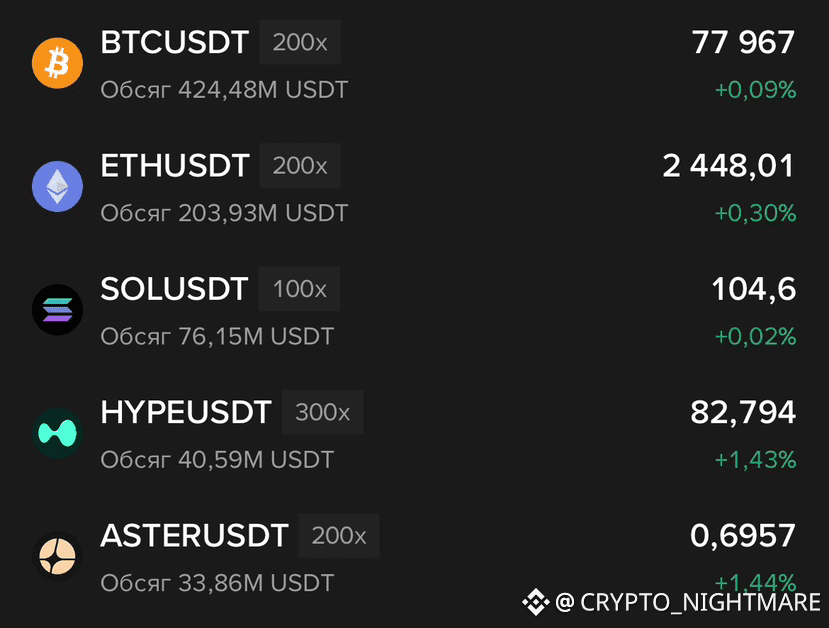The height and width of the screenshot is (628, 829).
Task: Click the 200x leverage badge for ASTERUSDT
Action: (339, 535)
